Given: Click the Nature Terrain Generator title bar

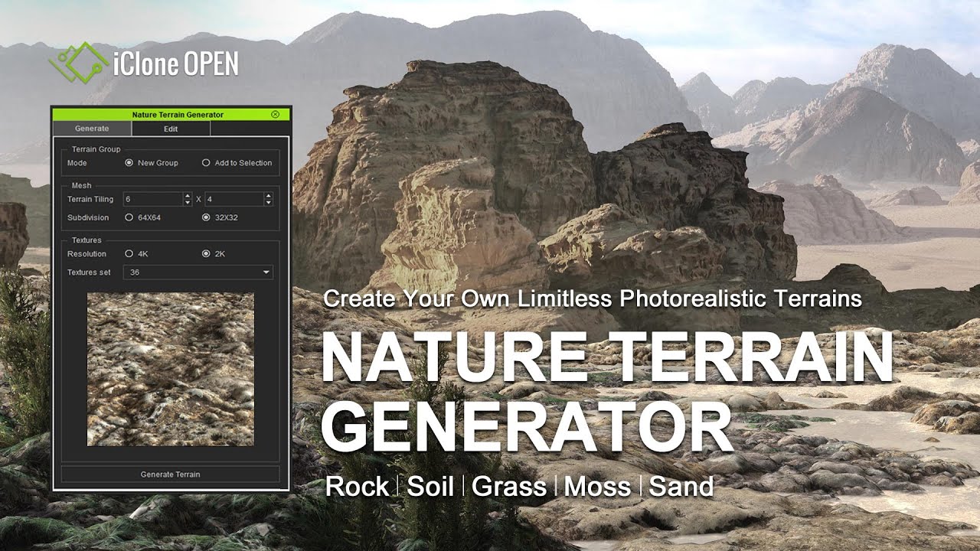Looking at the screenshot, I should 170,114.
